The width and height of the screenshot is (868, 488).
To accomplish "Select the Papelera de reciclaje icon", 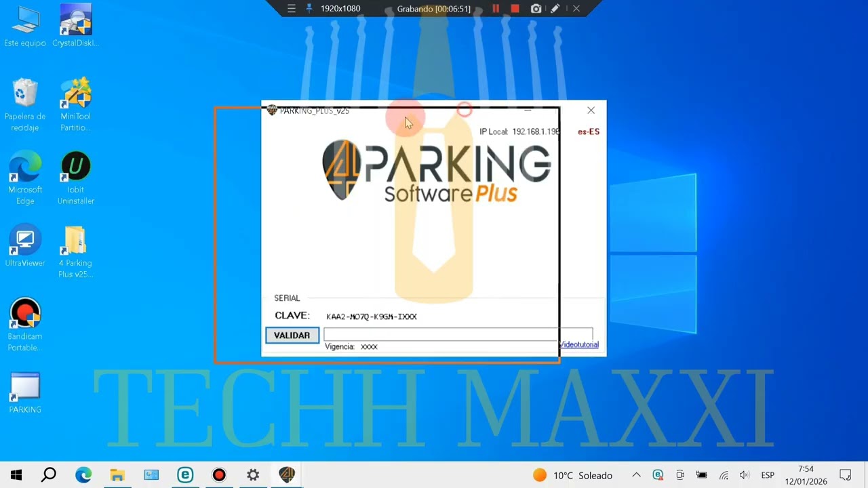I will pyautogui.click(x=25, y=105).
